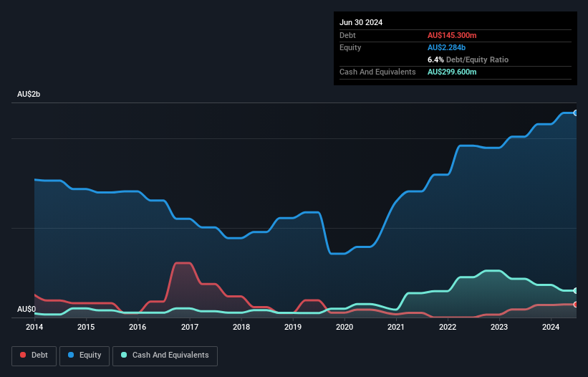This screenshot has width=588, height=377.
Task: Toggle the Debt series in legend
Action: coord(34,355)
